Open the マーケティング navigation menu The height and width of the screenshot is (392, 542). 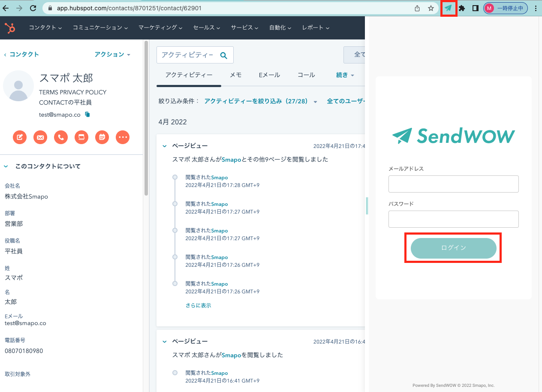pyautogui.click(x=160, y=27)
